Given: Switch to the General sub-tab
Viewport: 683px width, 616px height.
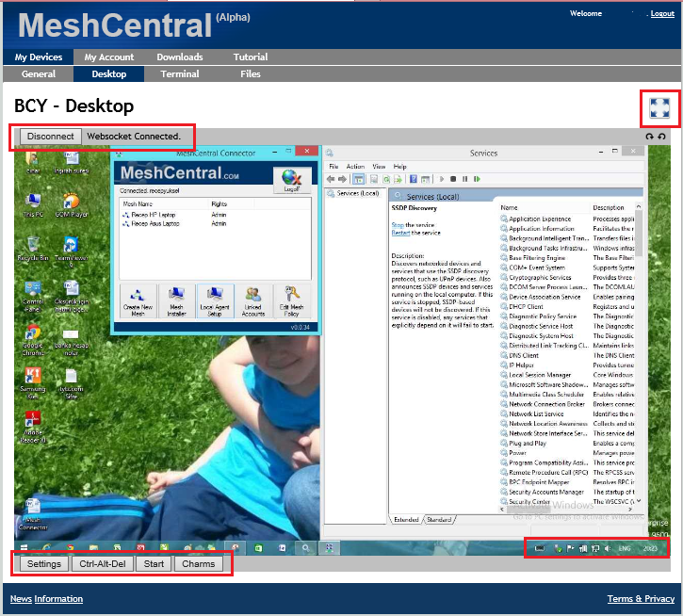Looking at the screenshot, I should pyautogui.click(x=39, y=74).
